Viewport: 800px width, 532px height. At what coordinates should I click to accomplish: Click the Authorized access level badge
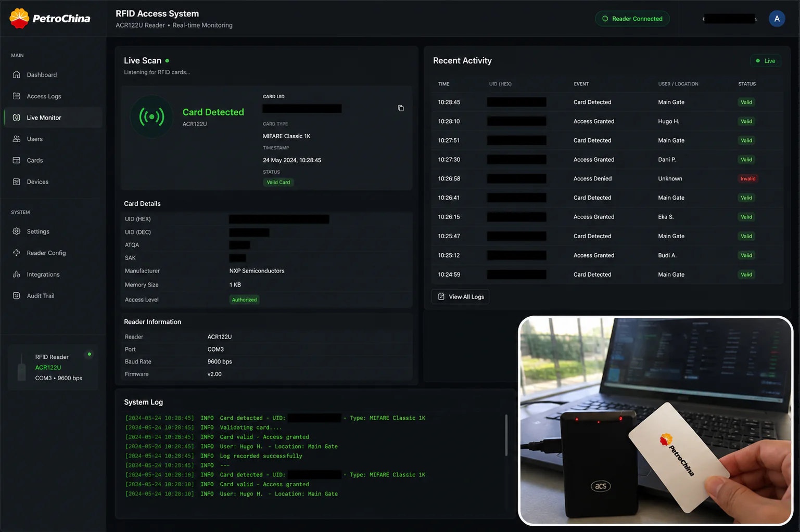[245, 300]
